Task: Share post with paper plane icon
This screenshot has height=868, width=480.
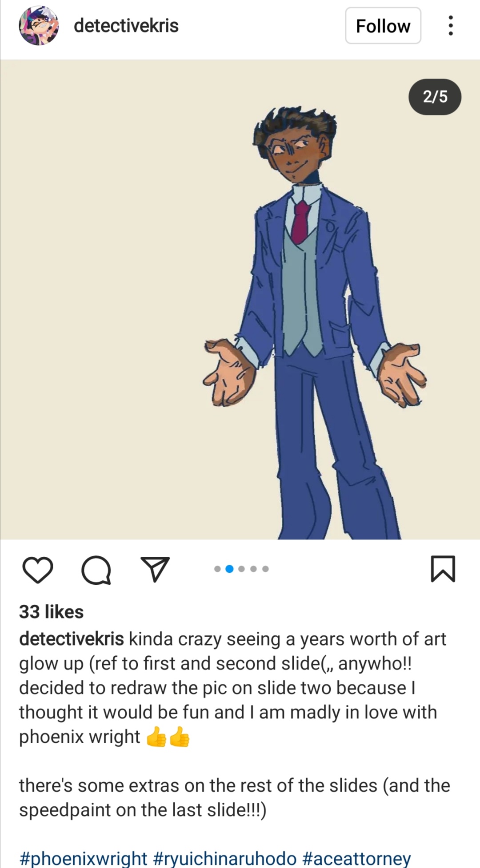Action: (155, 569)
